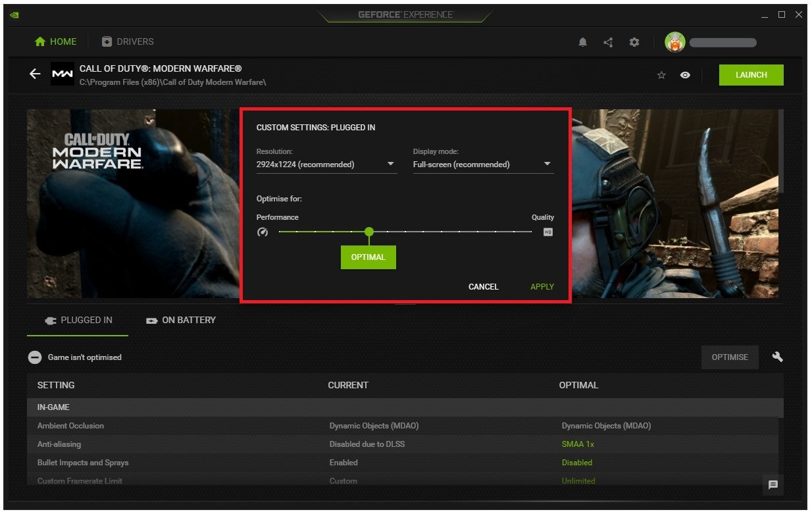Screen dimensions: 812x514
Task: Click the user profile avatar
Action: [x=675, y=42]
